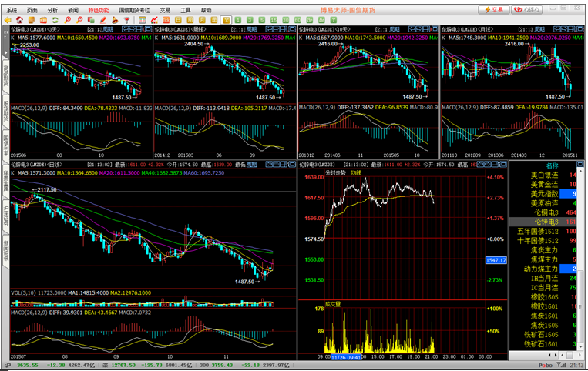Viewport: 588px width, 371px height.
Task: Select the weekly 周 period icon
Action: (190, 20)
